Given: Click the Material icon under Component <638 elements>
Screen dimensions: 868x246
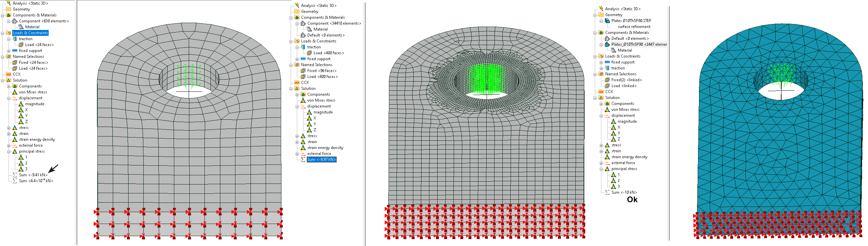Looking at the screenshot, I should click(21, 27).
